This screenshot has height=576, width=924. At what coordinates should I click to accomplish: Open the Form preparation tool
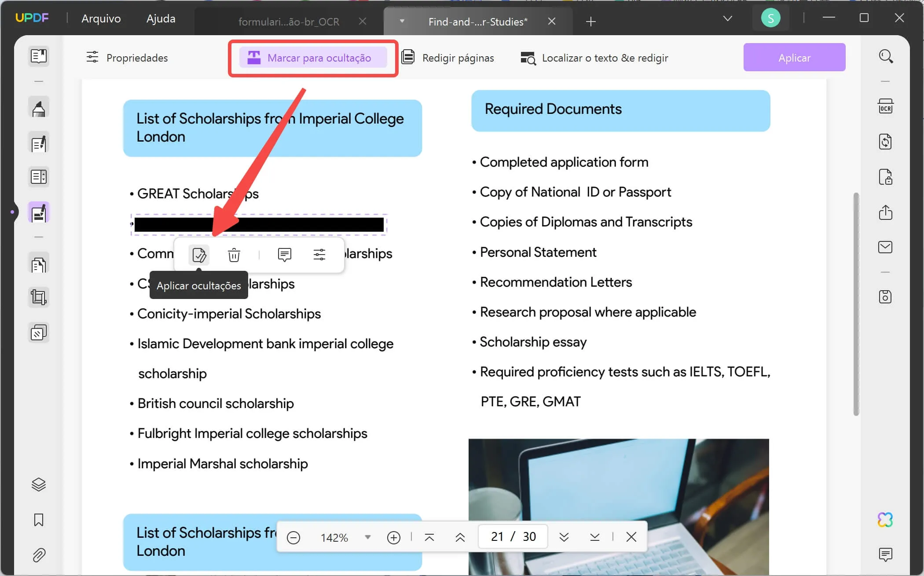coord(39,177)
